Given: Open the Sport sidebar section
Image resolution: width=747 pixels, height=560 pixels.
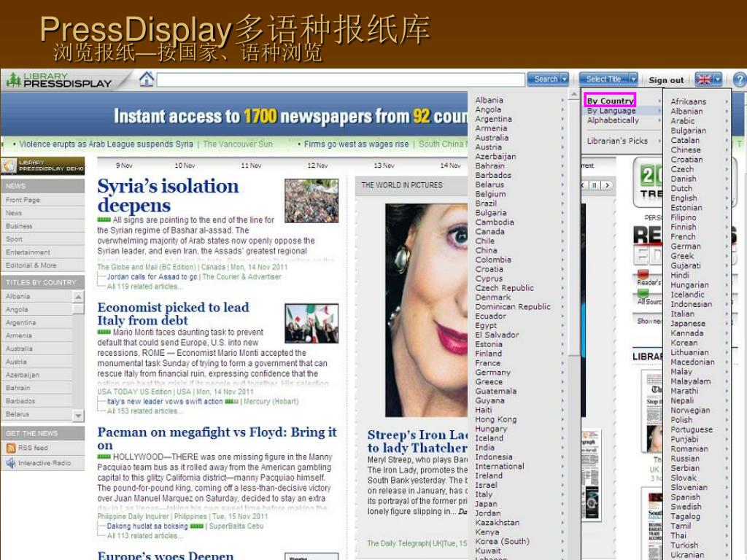Looking at the screenshot, I should [x=43, y=239].
